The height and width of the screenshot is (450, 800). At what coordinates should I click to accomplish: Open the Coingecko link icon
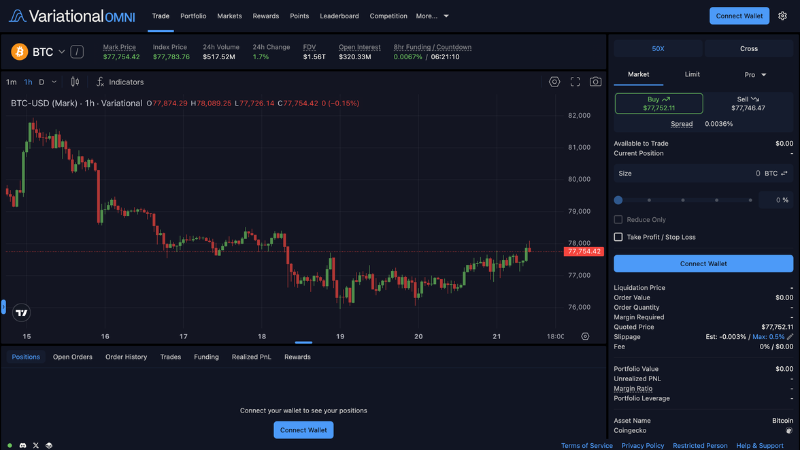(789, 431)
